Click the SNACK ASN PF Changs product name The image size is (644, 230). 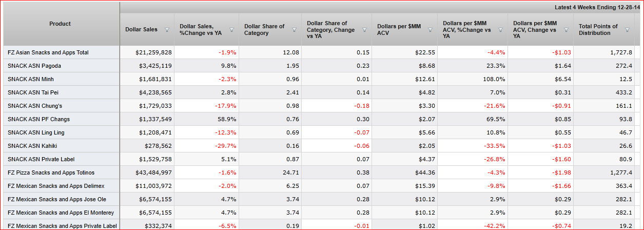point(38,119)
